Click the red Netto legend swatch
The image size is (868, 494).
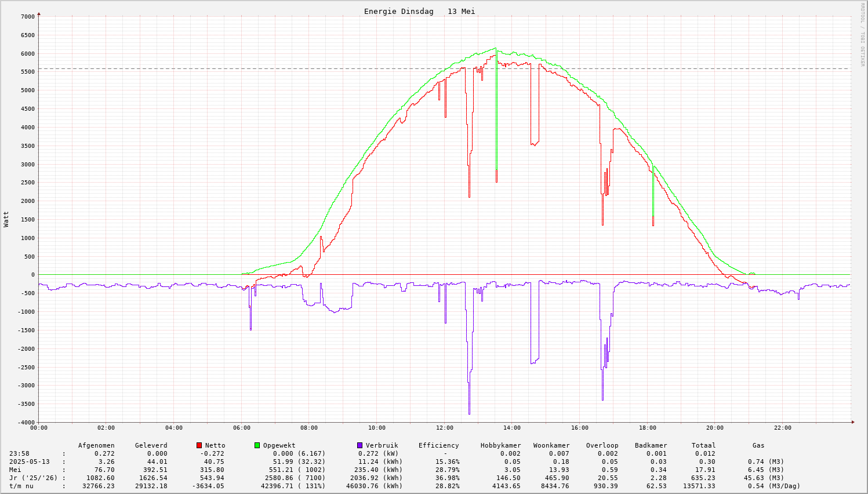[x=199, y=445]
